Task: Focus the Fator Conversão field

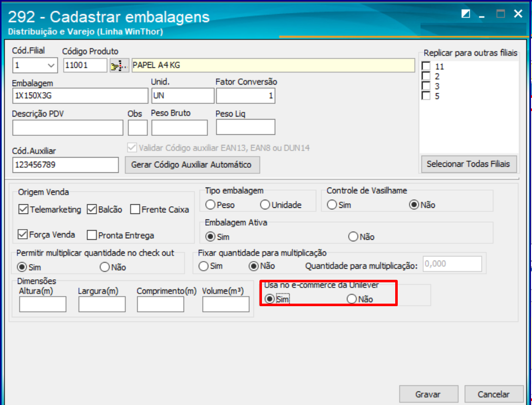Action: (x=246, y=96)
